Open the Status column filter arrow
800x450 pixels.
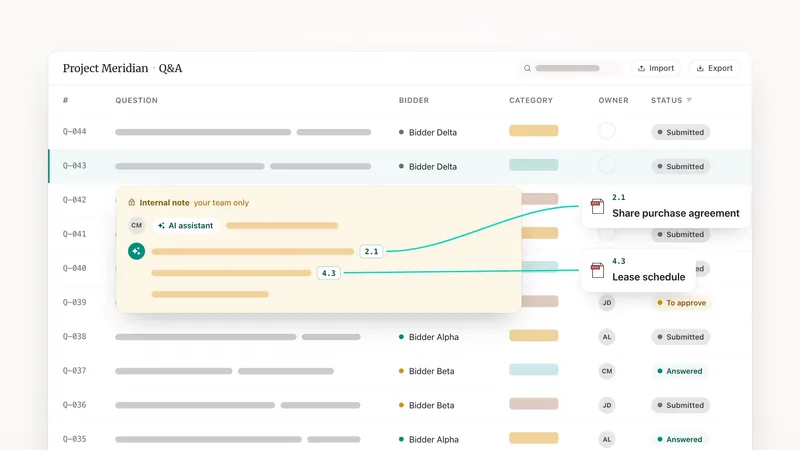pos(689,100)
